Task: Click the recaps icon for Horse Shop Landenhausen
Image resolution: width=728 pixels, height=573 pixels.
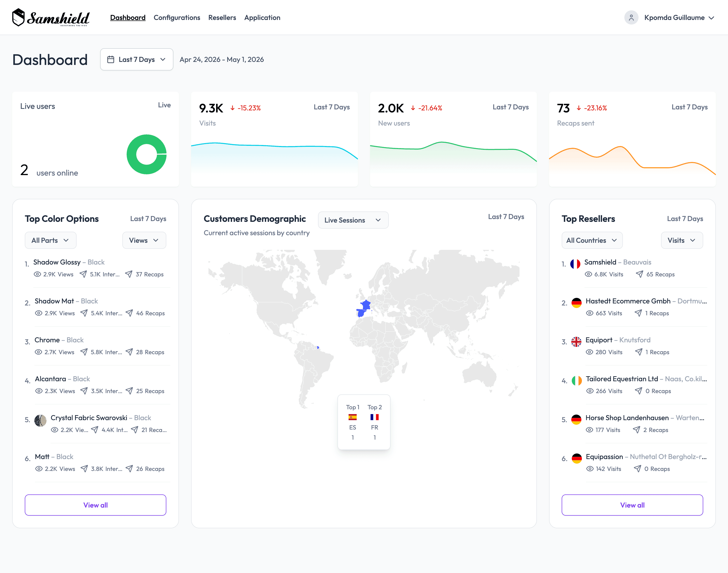Action: point(636,430)
